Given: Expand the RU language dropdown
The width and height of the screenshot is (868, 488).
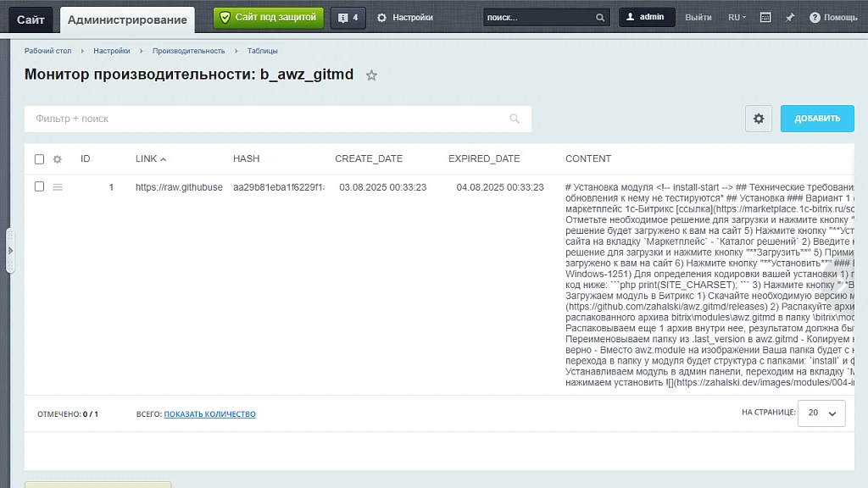Looking at the screenshot, I should coord(737,18).
